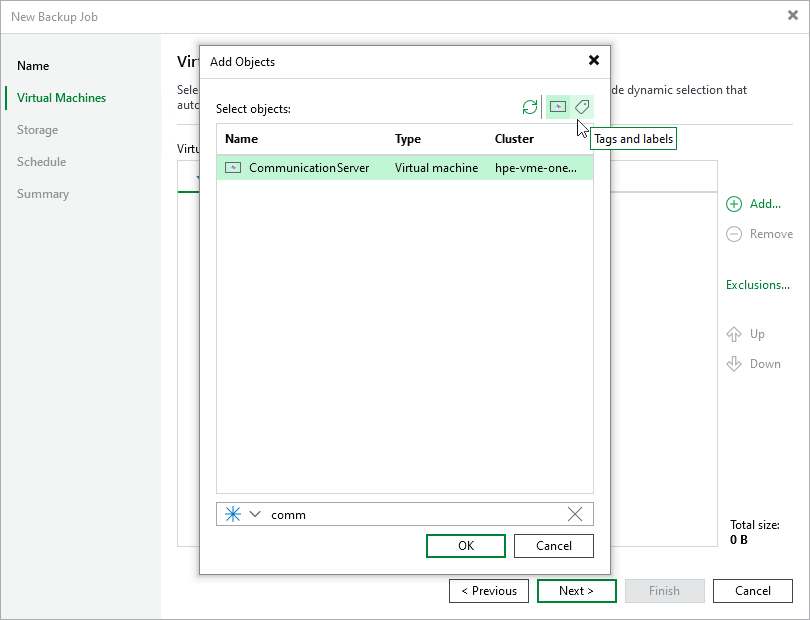Select the Machines view icon

(557, 107)
